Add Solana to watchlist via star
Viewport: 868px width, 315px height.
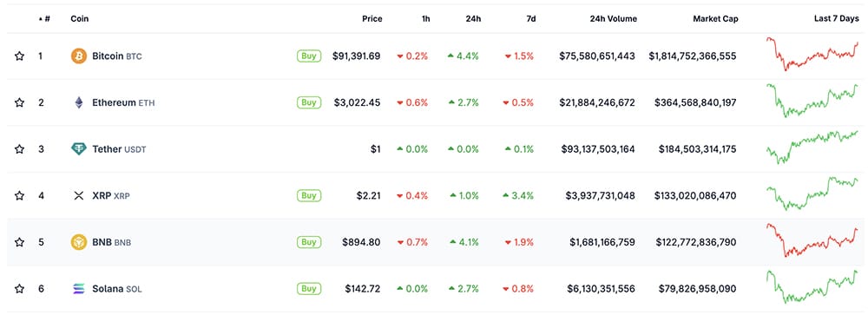point(19,288)
